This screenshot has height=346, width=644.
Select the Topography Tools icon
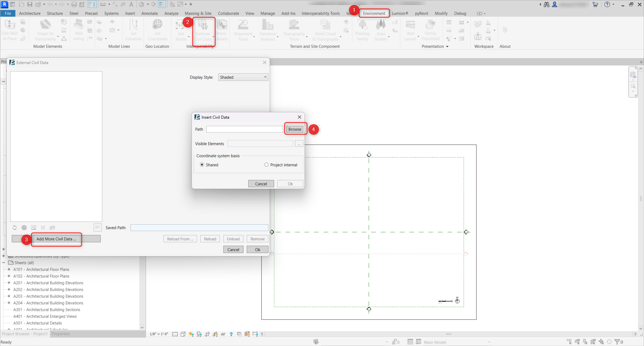[294, 30]
